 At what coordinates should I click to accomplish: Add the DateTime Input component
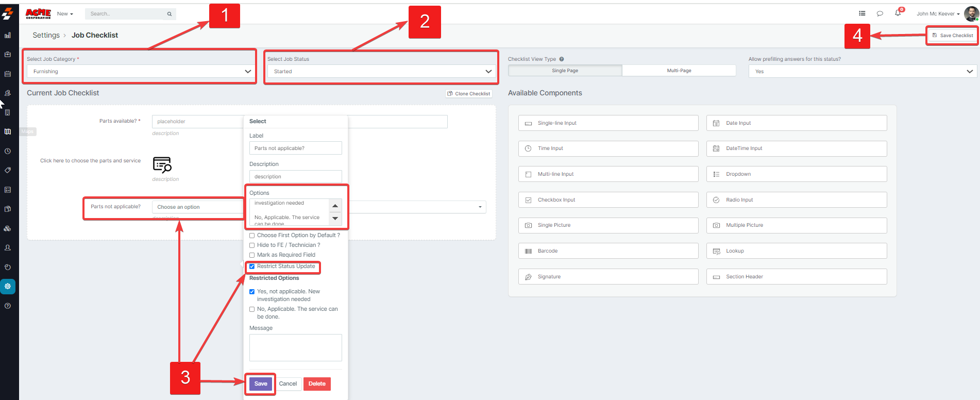tap(797, 148)
